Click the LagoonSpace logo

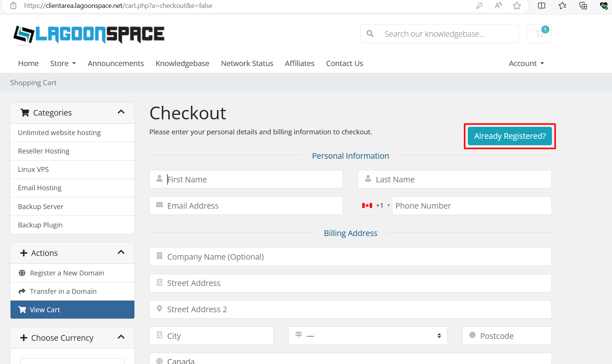89,35
